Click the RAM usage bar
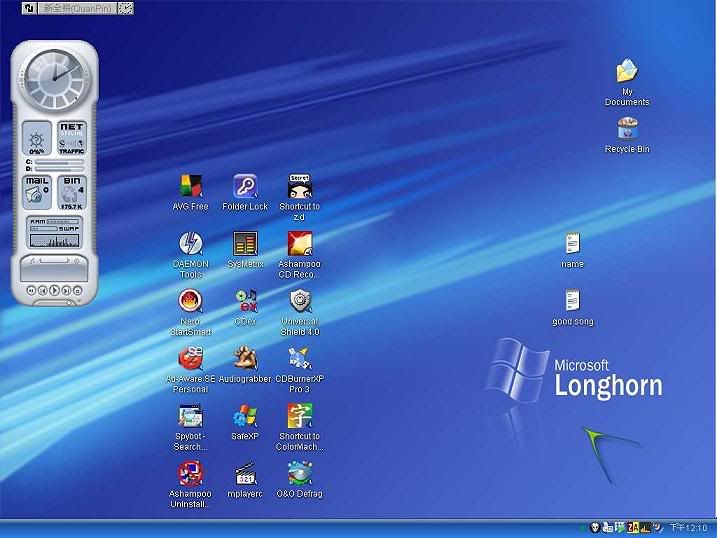The image size is (717, 538). (x=63, y=221)
